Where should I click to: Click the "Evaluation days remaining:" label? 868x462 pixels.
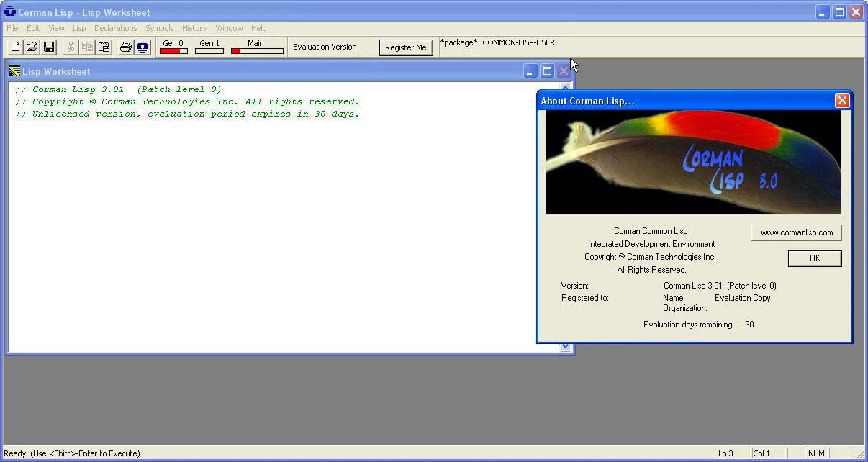point(689,325)
